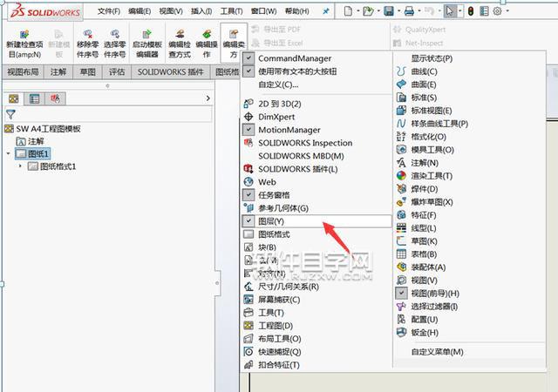Expand 图纸1 tree node arrow

click(8, 154)
